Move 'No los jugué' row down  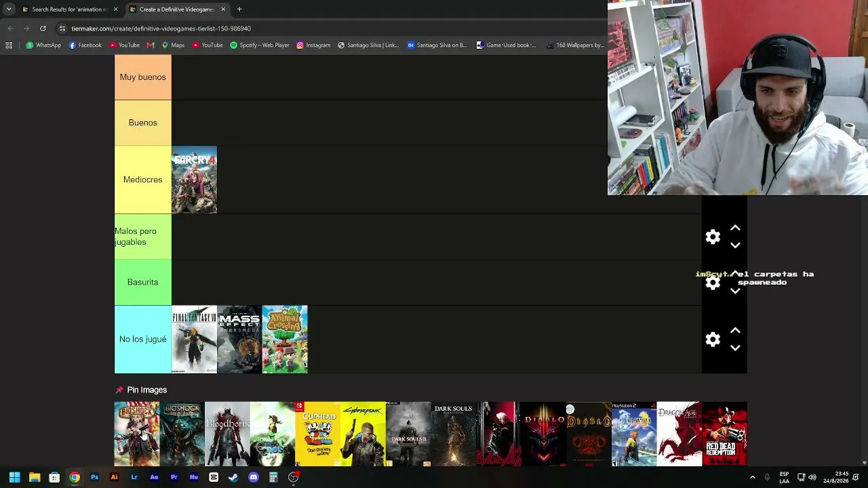(x=735, y=348)
